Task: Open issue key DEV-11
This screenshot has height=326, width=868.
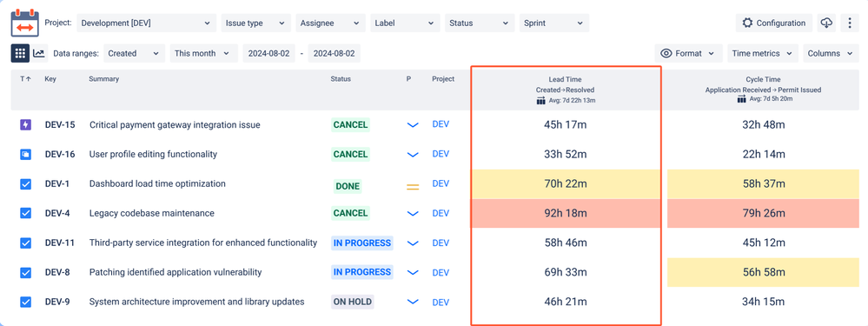Action: 59,243
